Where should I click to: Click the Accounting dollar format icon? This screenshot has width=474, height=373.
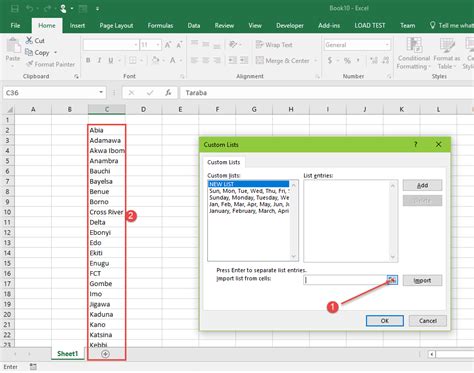[330, 60]
